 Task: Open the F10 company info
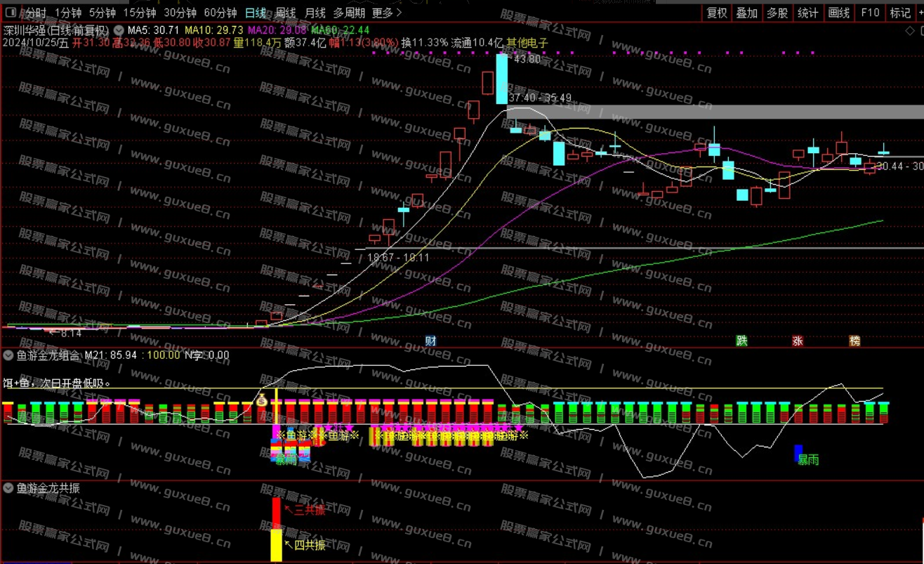point(870,13)
